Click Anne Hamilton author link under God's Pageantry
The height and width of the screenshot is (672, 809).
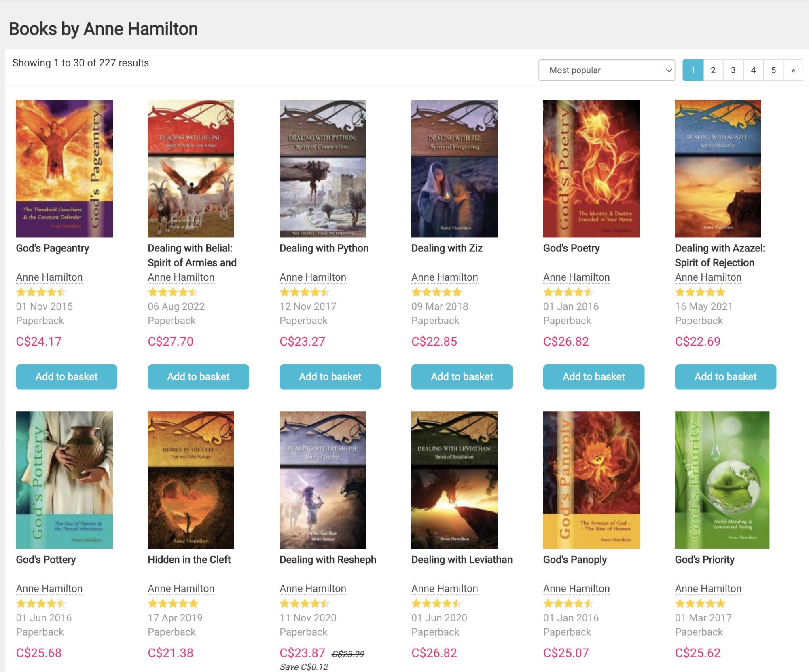pyautogui.click(x=49, y=277)
